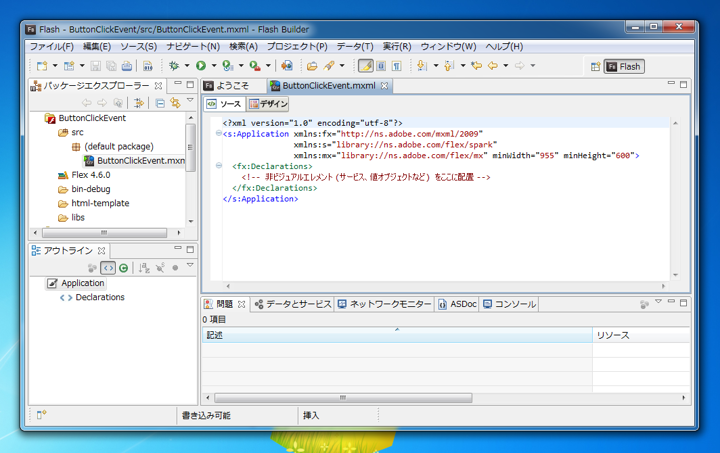Screen dimensions: 720x453
Task: Click the a-z sort icon in Outline
Action: pos(144,268)
